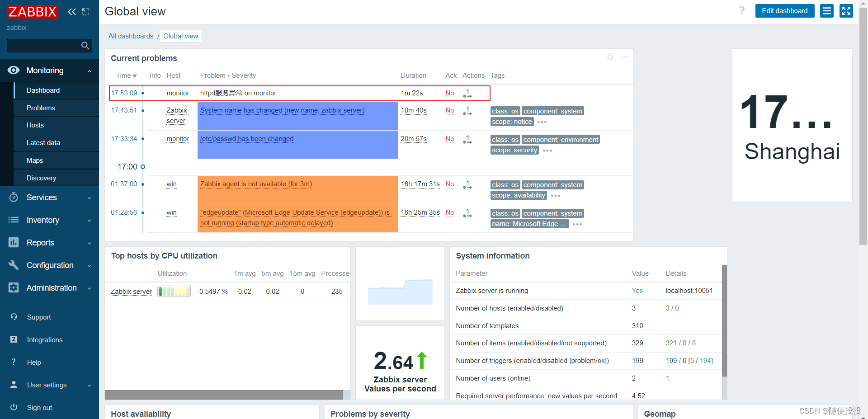Click the component: environment tag
The width and height of the screenshot is (868, 419).
[561, 140]
